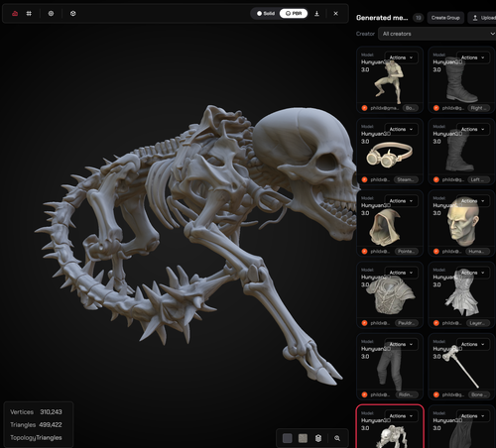This screenshot has height=448, width=496.
Task: Click the 'Left...' tag on boot card
Action: tap(479, 179)
